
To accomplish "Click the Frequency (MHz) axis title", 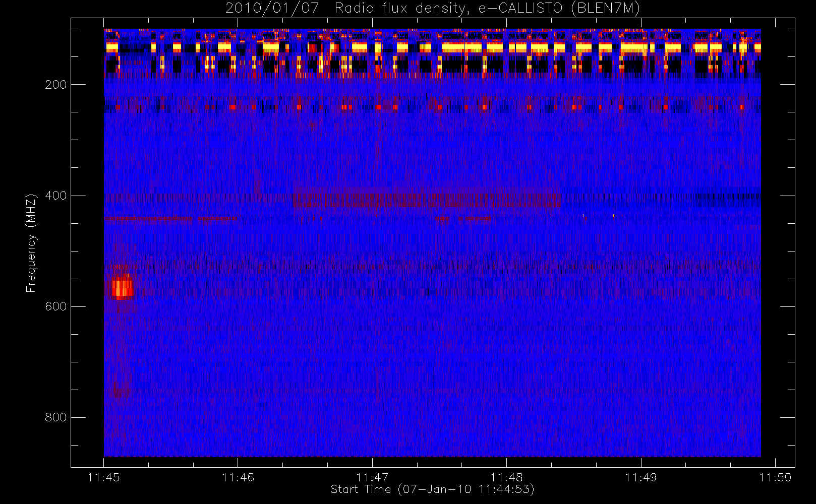I will (31, 243).
